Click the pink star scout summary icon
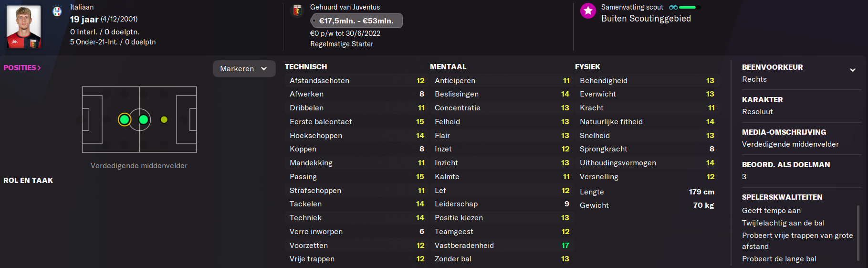868x268 pixels. 588,11
